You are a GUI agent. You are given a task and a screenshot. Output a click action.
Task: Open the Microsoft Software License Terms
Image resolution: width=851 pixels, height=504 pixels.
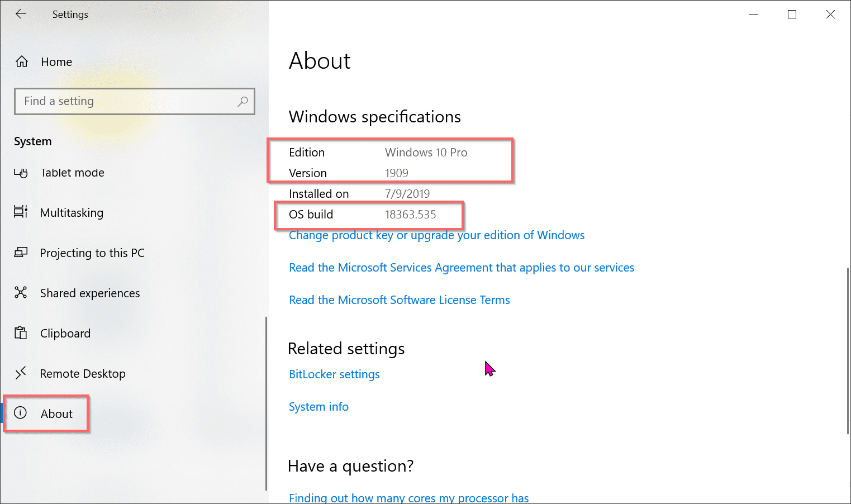tap(399, 299)
